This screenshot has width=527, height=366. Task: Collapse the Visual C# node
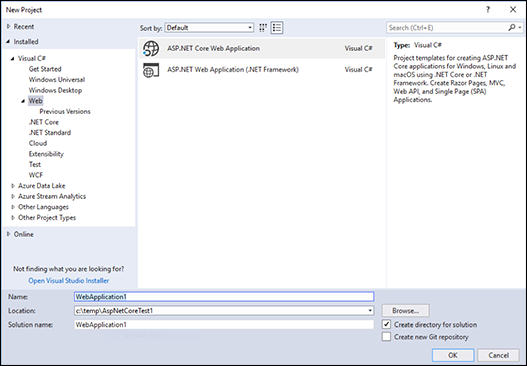[x=13, y=58]
